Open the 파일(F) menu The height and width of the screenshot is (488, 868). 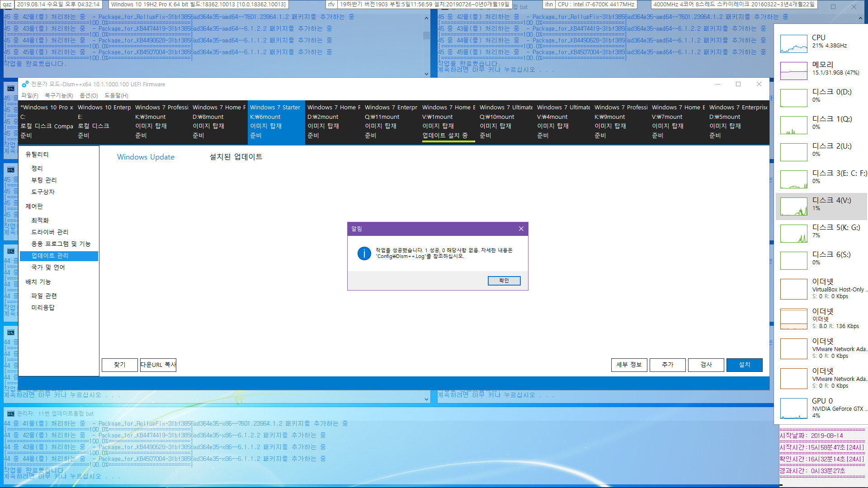[x=29, y=95]
